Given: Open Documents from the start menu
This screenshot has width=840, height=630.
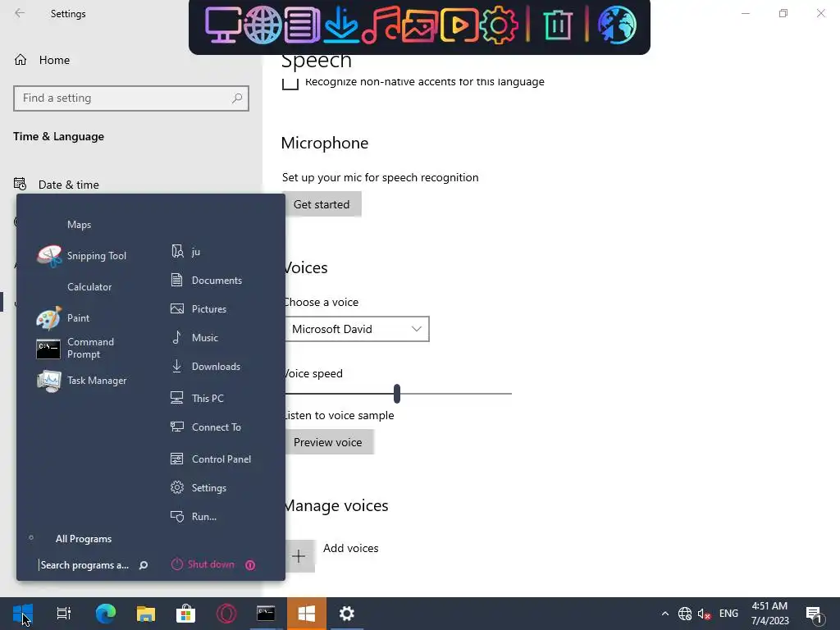Looking at the screenshot, I should 206,281.
